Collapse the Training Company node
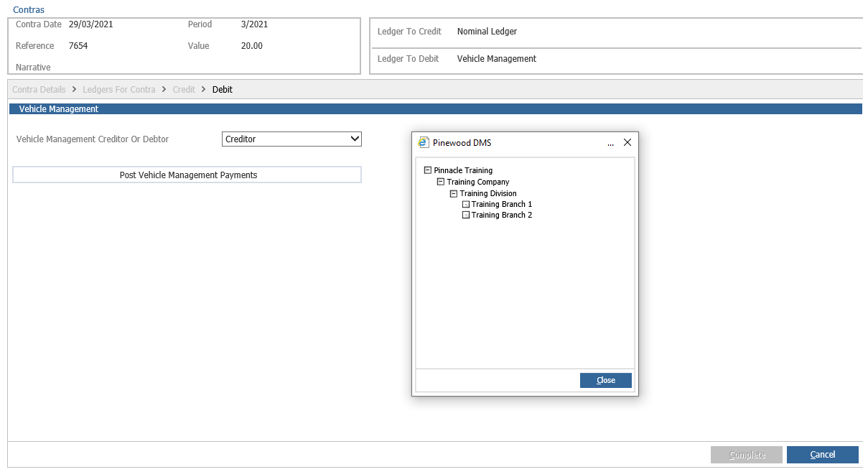 [441, 182]
